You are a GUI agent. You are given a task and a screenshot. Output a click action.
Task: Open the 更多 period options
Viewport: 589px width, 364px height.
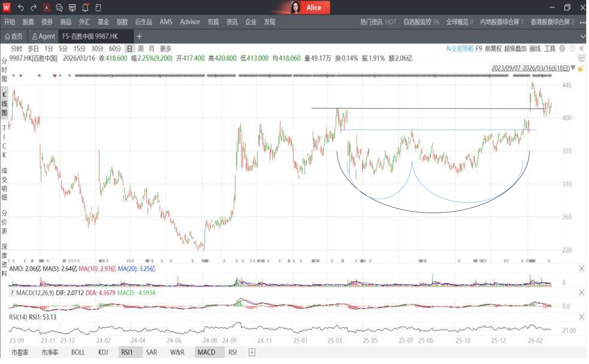click(x=166, y=49)
